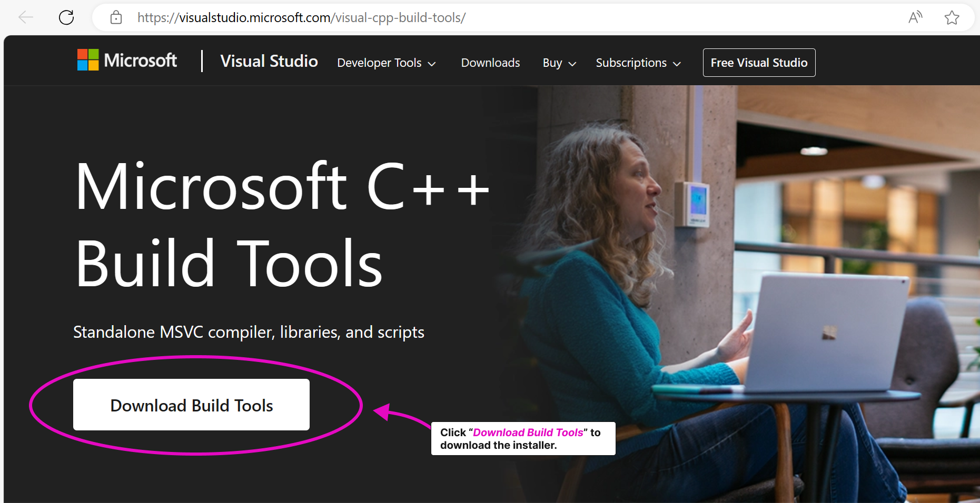Go to the Downloads nav item
The width and height of the screenshot is (980, 503).
tap(490, 63)
